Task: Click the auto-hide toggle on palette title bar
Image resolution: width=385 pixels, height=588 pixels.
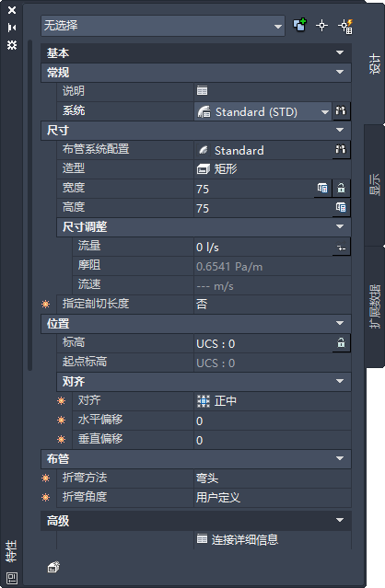Action: click(12, 28)
